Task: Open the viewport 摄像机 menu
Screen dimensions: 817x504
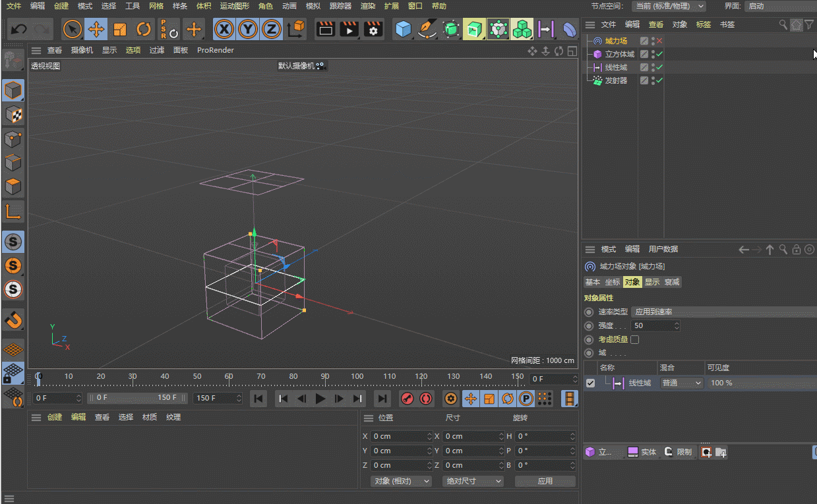Action: 82,50
